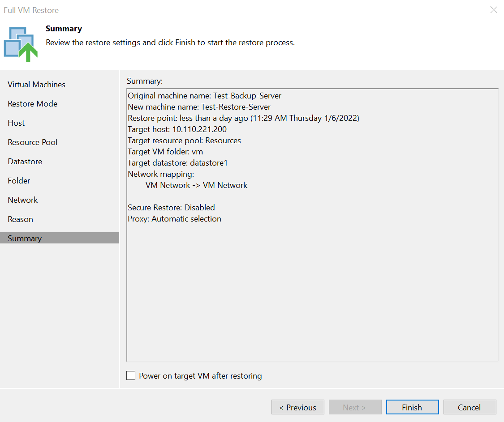The height and width of the screenshot is (422, 504).
Task: Click the Target datastore line in summary
Action: point(177,163)
